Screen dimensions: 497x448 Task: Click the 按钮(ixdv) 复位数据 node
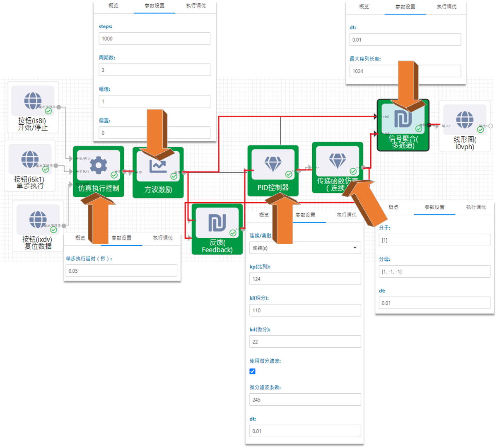(38, 220)
